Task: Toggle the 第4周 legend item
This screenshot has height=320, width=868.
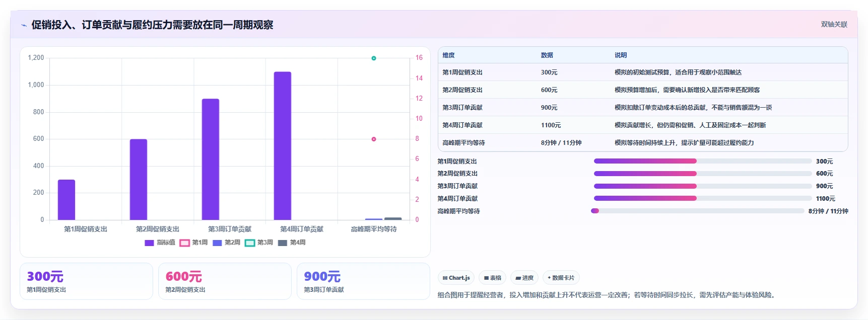Action: 292,243
